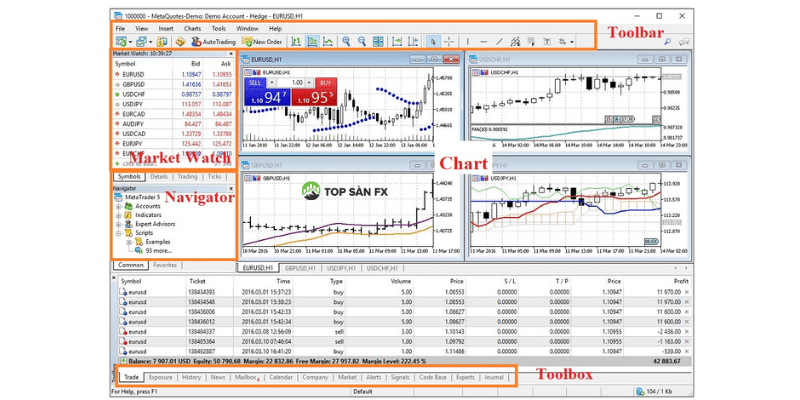Screen dimensions: 800x400
Task: Click the Zoom Out magnifier icon
Action: pos(362,41)
